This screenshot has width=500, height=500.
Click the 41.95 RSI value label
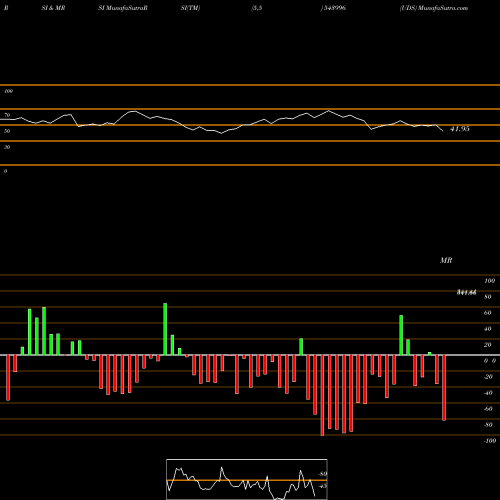click(460, 129)
